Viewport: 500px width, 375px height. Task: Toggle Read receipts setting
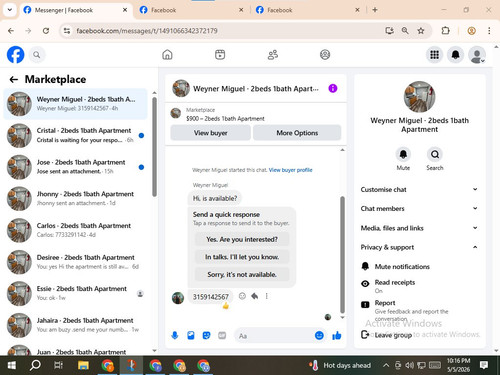(419, 286)
